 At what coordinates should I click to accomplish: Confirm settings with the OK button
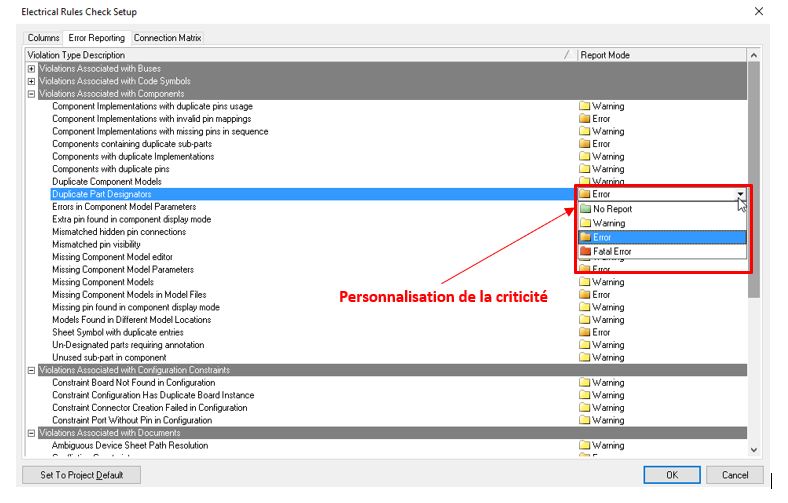point(672,475)
